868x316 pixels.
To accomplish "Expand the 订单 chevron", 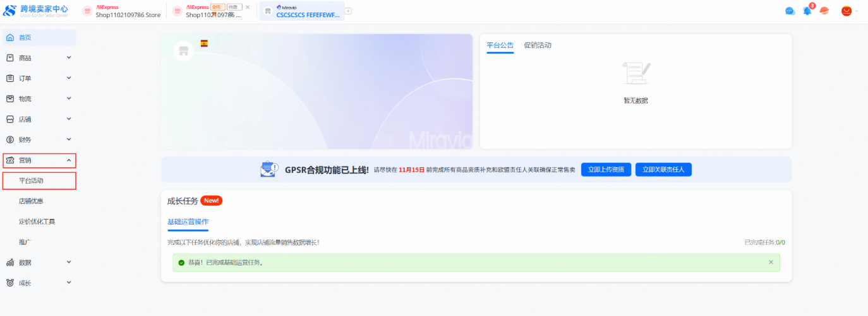I will click(x=69, y=78).
